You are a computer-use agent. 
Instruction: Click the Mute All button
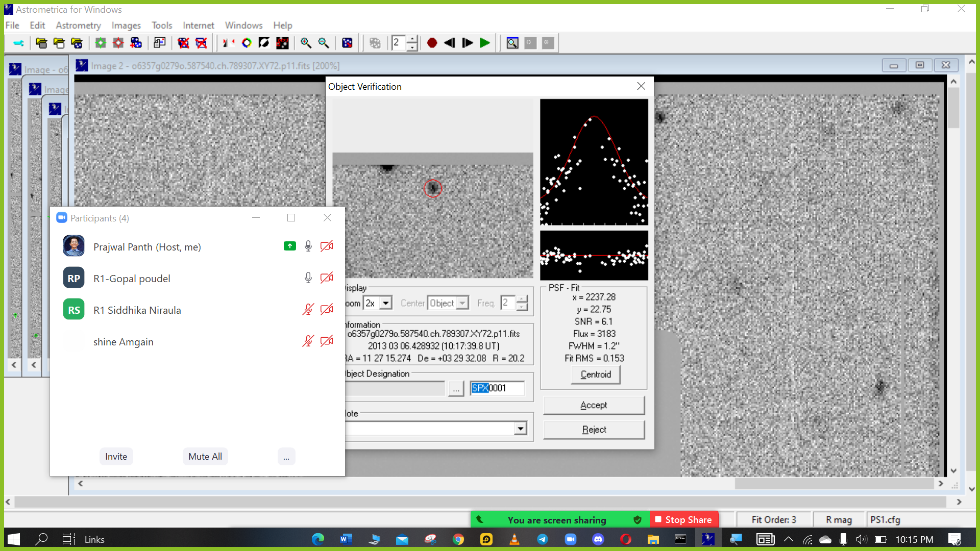point(205,457)
